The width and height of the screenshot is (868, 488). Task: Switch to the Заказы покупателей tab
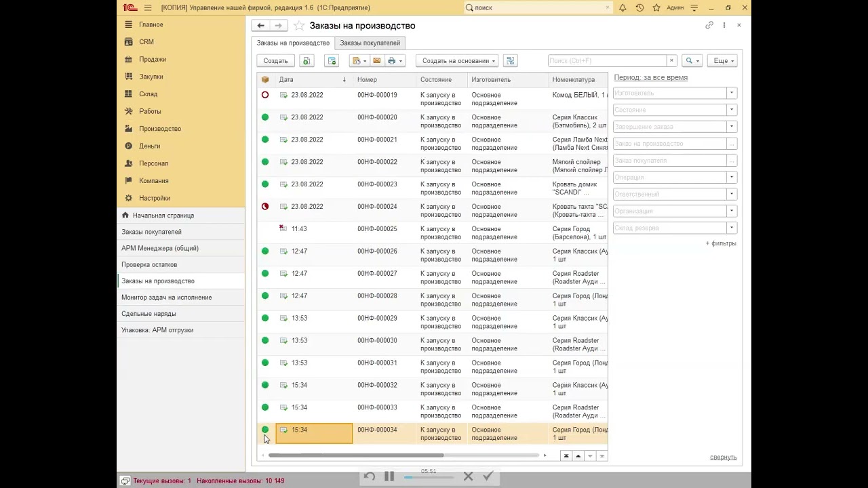[370, 43]
